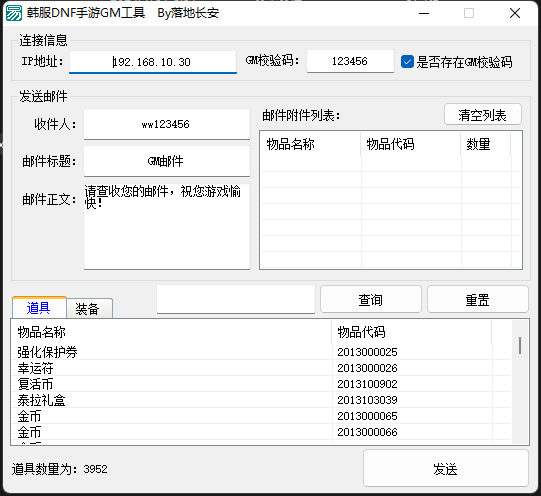Click the item list scrollbar thumb
The image size is (541, 496).
click(x=520, y=345)
